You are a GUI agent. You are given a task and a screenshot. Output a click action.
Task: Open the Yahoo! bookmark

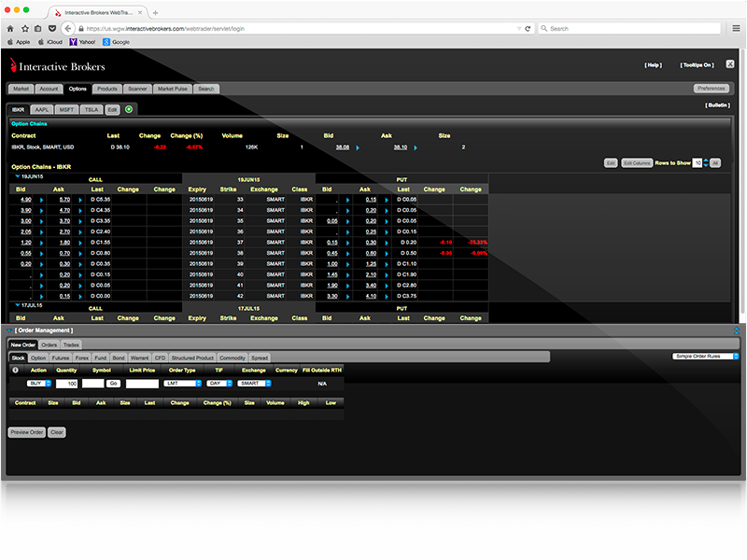[x=82, y=42]
